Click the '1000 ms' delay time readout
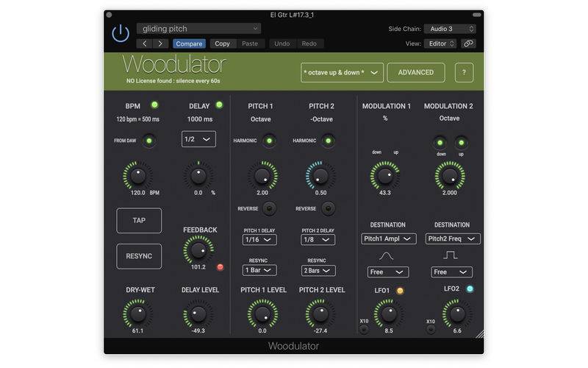Viewport: 588px width, 368px height. pos(200,119)
